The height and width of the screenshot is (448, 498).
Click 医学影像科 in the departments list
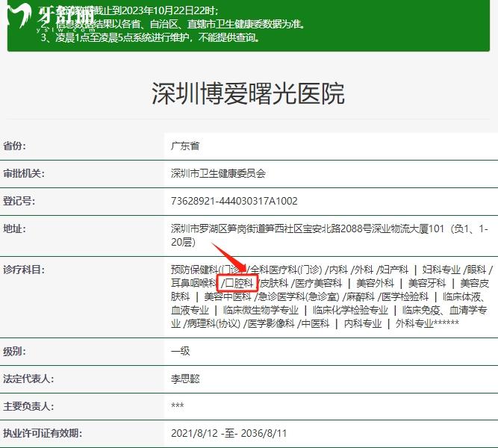[x=271, y=323]
